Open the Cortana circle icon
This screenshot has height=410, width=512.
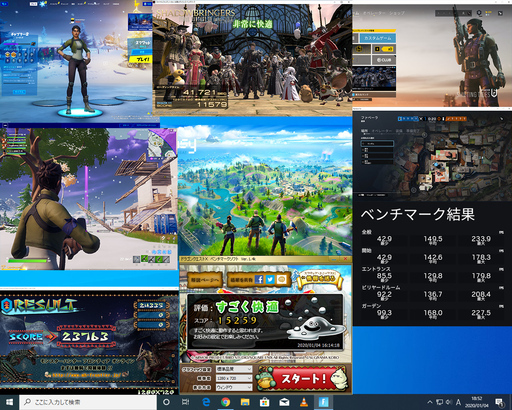point(166,402)
